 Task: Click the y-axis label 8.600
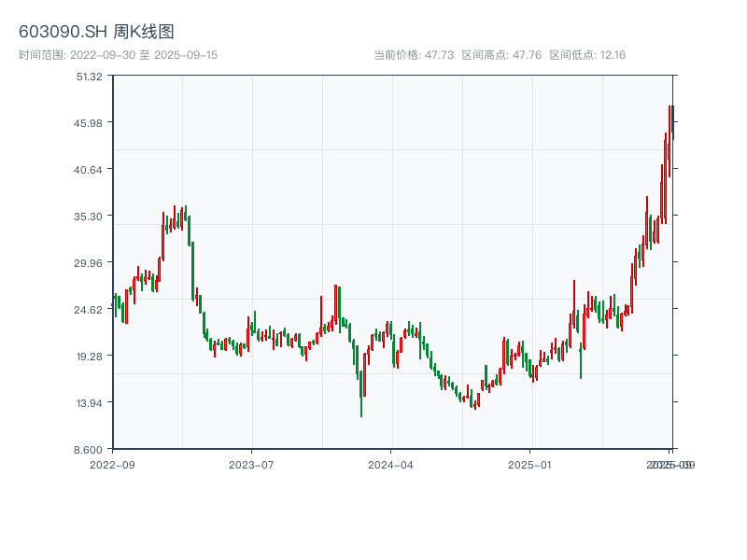tap(88, 450)
